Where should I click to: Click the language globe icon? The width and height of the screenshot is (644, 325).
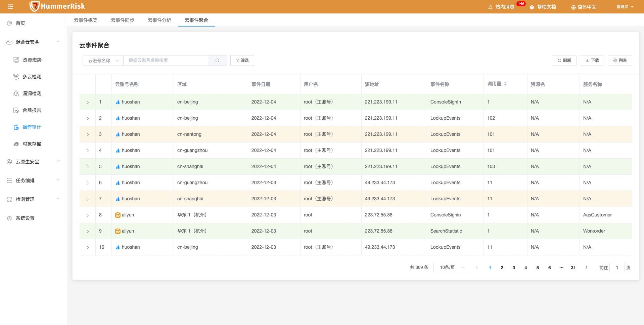573,7
